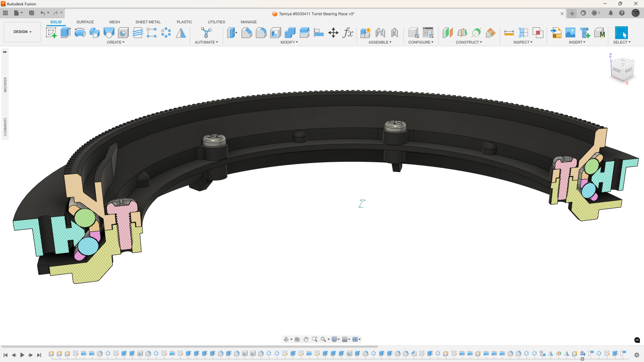Viewport: 644px width, 362px height.
Task: Open the Notifications bell
Action: tap(610, 13)
